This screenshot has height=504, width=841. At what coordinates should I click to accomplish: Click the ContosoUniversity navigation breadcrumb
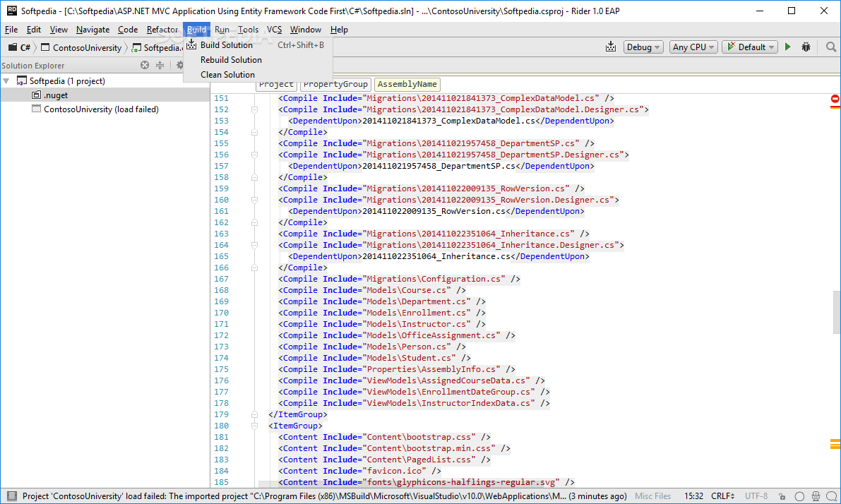tap(81, 48)
